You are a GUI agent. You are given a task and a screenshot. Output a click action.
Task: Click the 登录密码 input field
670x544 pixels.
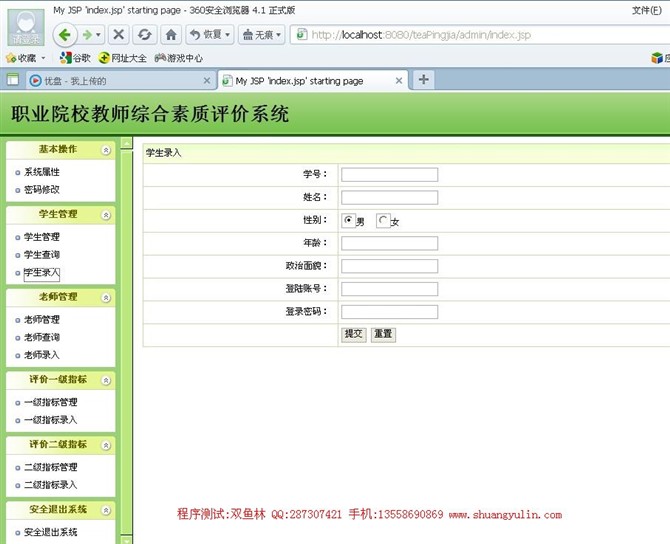pos(389,312)
